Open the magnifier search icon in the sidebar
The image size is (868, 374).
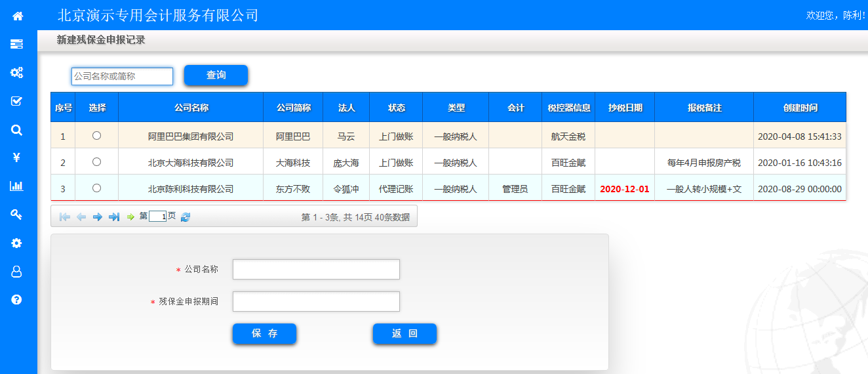coord(17,129)
